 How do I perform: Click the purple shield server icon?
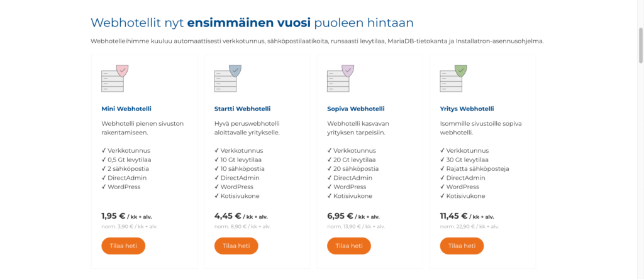(x=341, y=79)
